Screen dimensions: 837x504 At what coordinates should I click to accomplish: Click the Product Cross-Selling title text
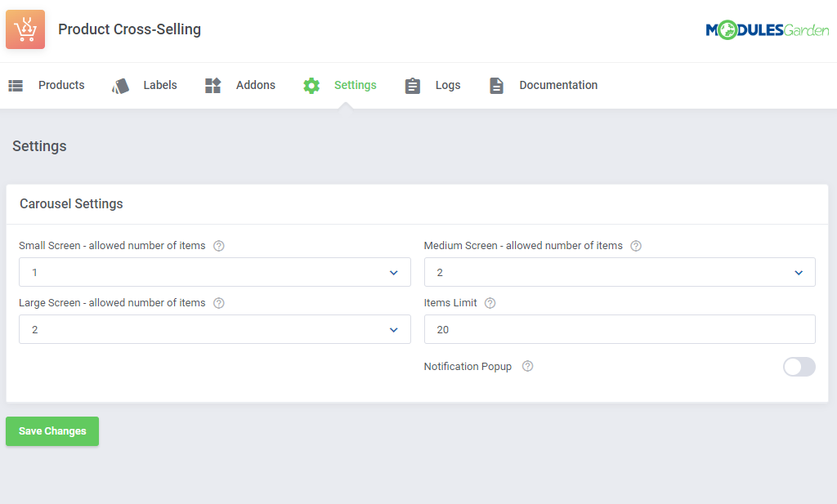130,29
